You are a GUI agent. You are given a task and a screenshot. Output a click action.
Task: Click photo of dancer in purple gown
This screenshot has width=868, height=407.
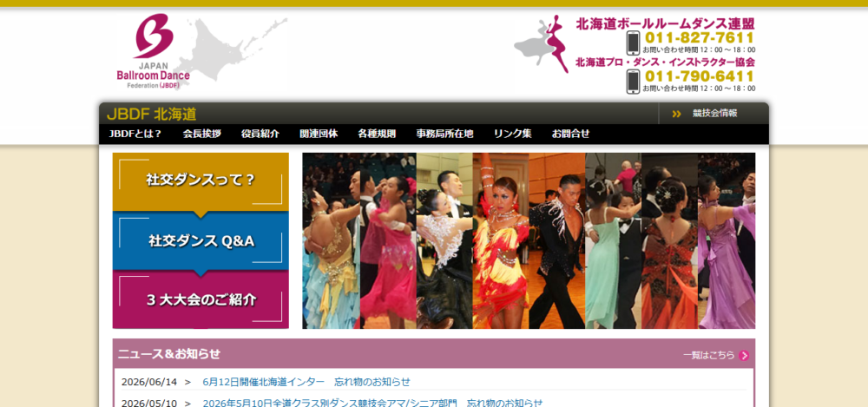click(x=727, y=241)
